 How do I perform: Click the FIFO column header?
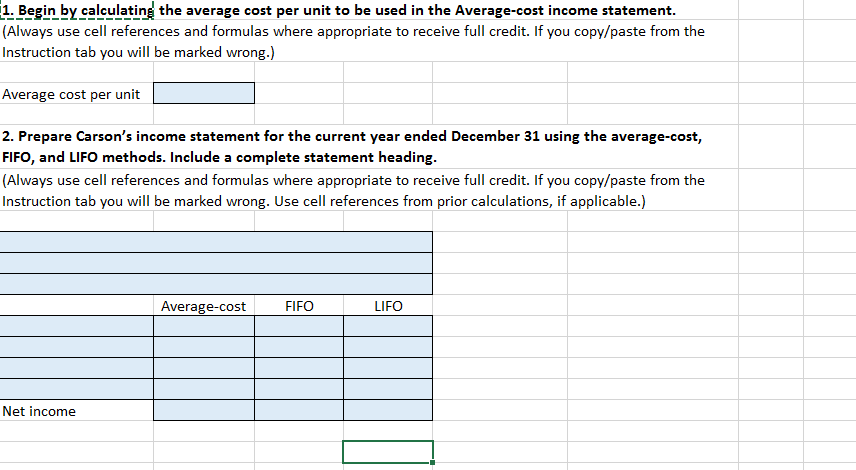(299, 306)
